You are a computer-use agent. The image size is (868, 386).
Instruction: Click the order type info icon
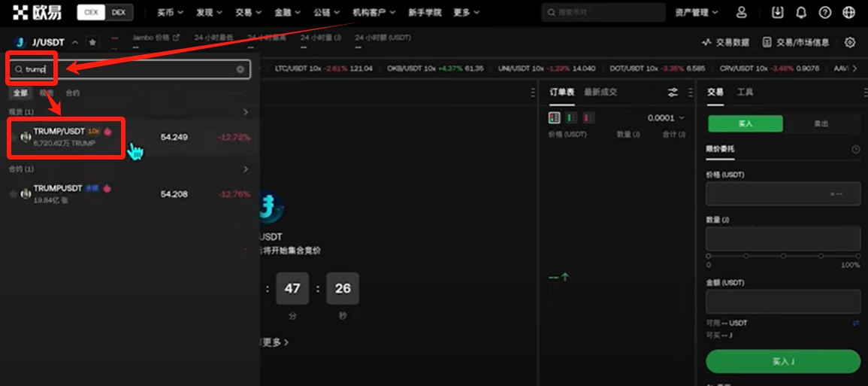(856, 149)
